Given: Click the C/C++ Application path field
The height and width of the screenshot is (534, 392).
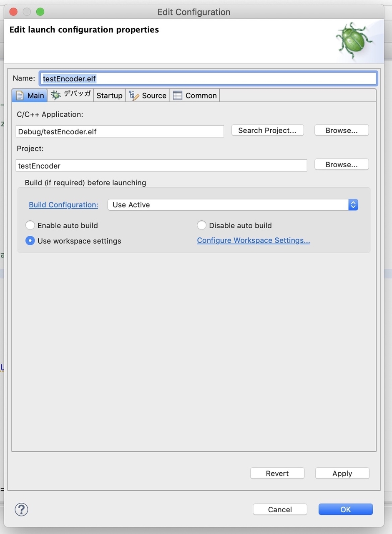Looking at the screenshot, I should click(x=120, y=131).
